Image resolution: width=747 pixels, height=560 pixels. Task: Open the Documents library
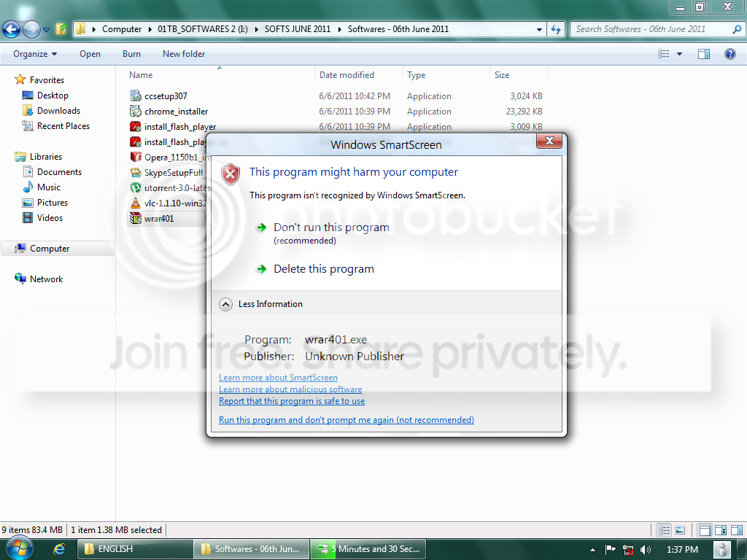tap(59, 171)
